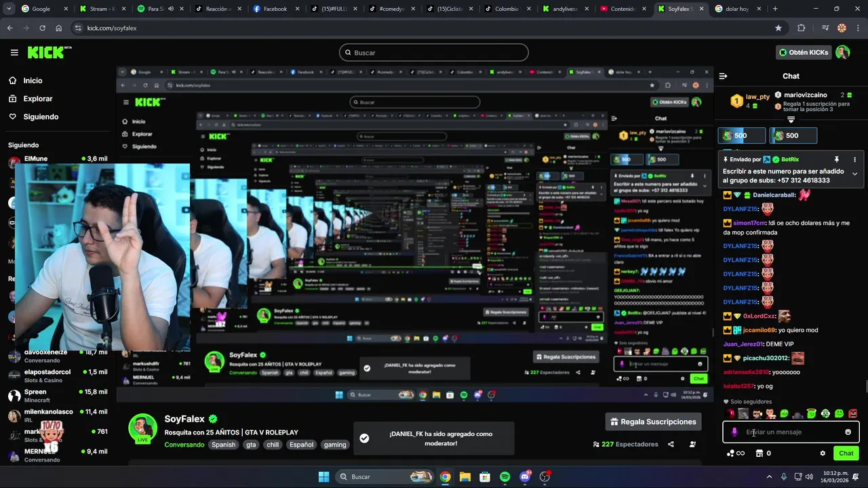The width and height of the screenshot is (868, 488).
Task: Reload the page in Chrome
Action: click(x=42, y=28)
